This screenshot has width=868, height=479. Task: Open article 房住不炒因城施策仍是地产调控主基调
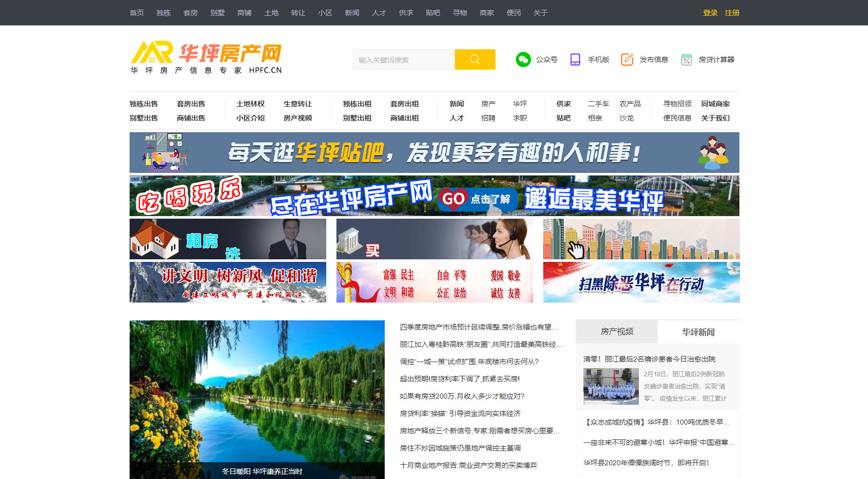pyautogui.click(x=460, y=448)
